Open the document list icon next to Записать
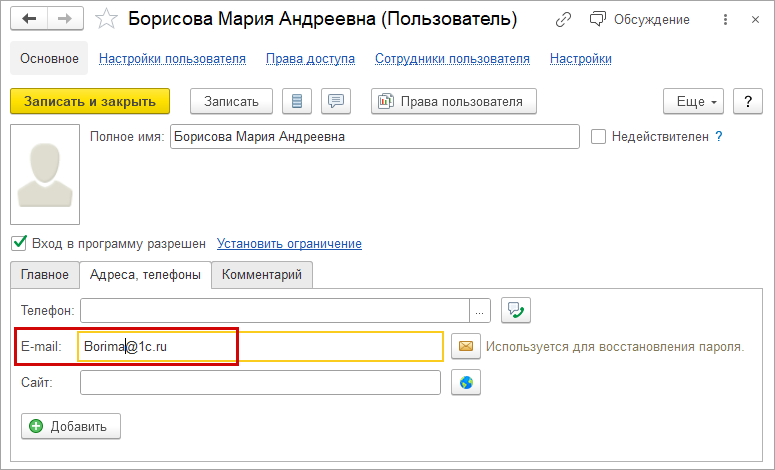Screen dimensions: 775x470 point(298,101)
